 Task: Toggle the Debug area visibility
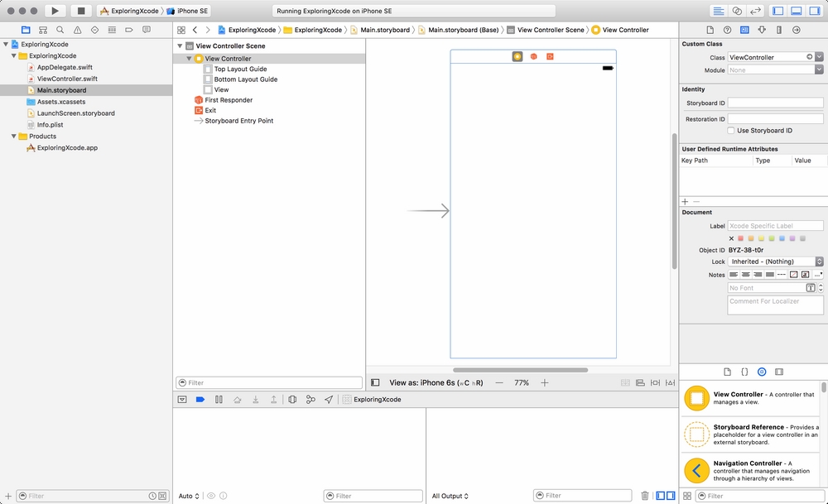pos(797,11)
